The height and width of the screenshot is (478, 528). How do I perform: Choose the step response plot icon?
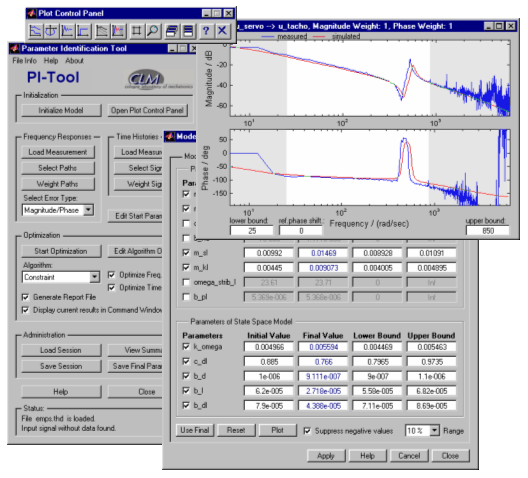(x=83, y=31)
